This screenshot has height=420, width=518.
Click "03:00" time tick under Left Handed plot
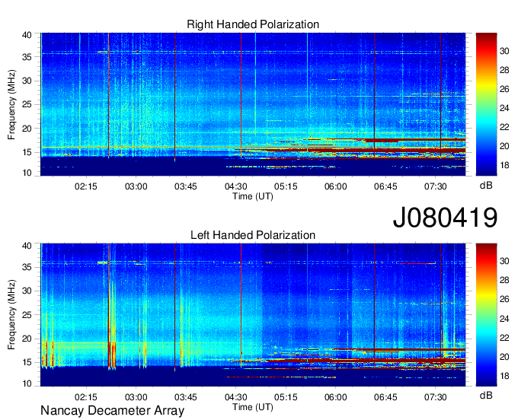(x=136, y=397)
